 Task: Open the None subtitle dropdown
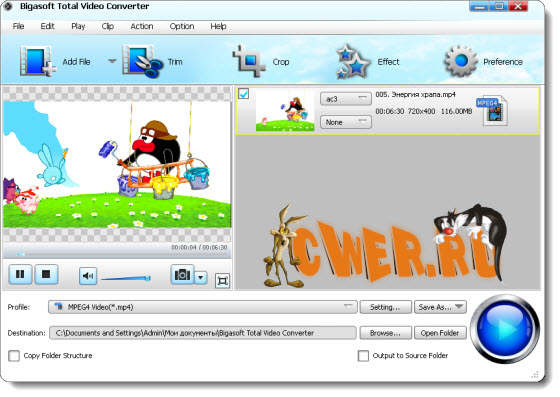click(346, 122)
